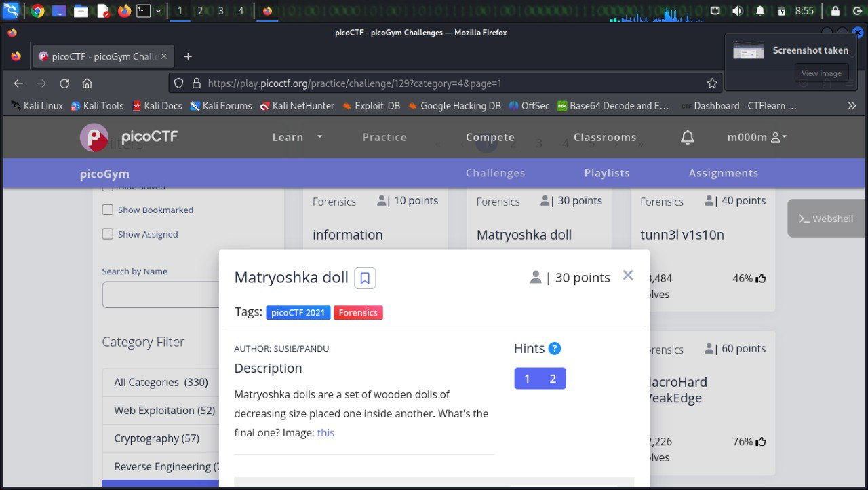Click the picoCTF 2021 tag
Image resolution: width=868 pixels, height=490 pixels.
click(298, 313)
